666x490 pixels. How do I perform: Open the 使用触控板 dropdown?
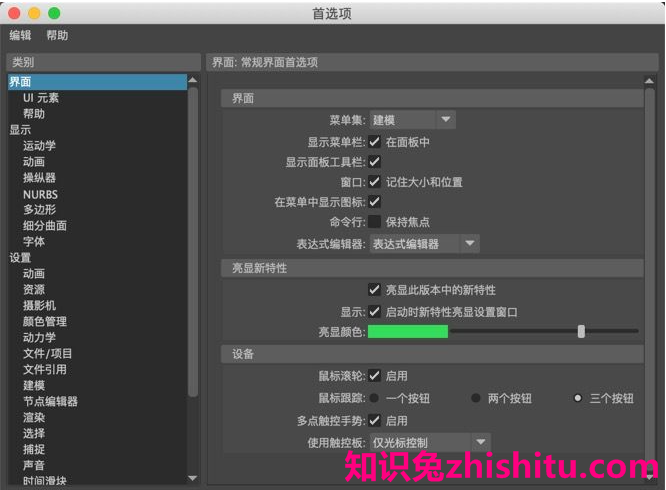(430, 442)
